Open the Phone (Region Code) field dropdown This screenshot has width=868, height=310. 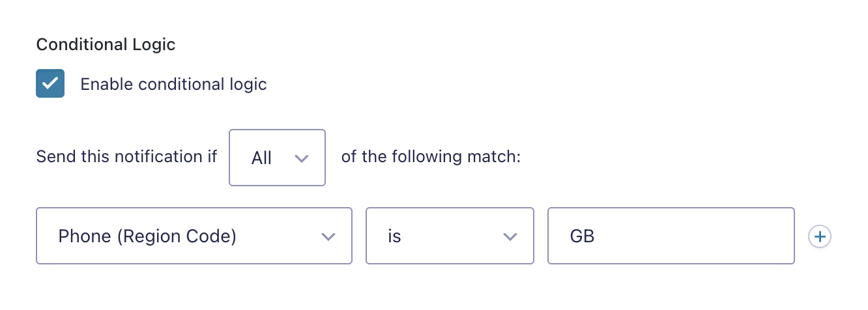point(194,236)
